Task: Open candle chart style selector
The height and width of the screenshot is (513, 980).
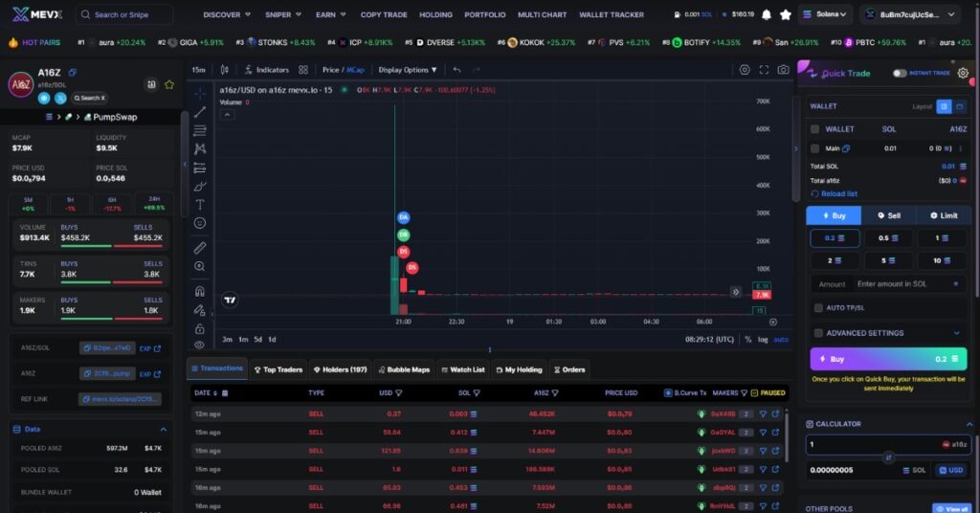Action: pos(224,70)
